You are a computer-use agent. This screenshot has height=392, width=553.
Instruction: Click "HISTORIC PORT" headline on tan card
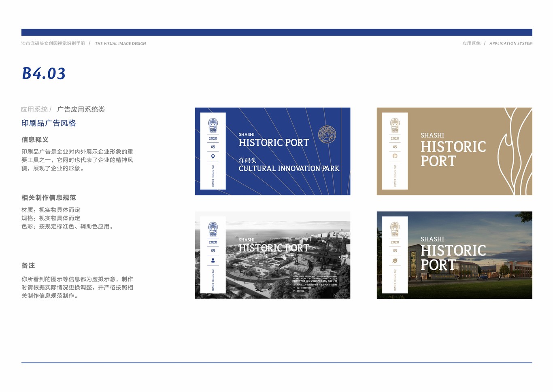tap(453, 154)
